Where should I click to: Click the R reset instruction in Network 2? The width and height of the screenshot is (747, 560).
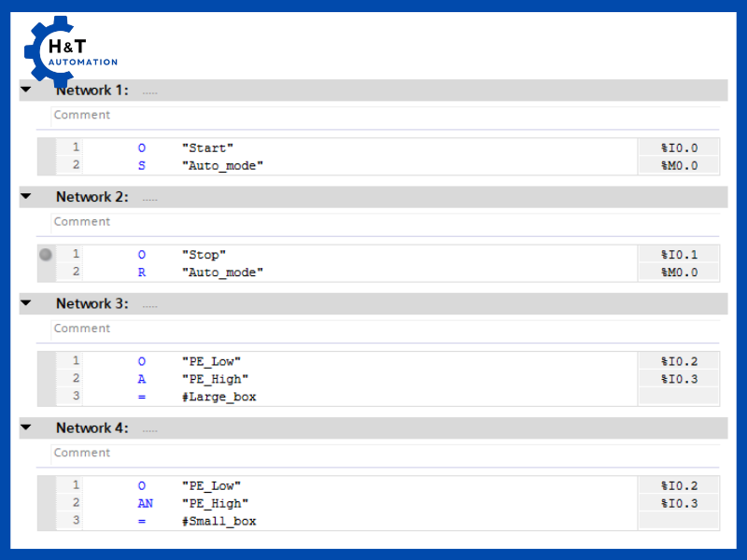point(142,272)
